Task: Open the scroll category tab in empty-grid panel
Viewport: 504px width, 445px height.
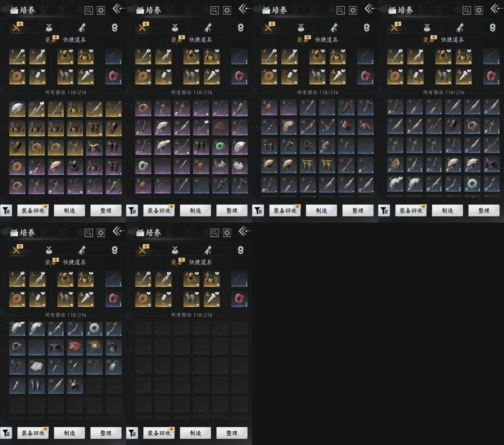Action: point(208,250)
